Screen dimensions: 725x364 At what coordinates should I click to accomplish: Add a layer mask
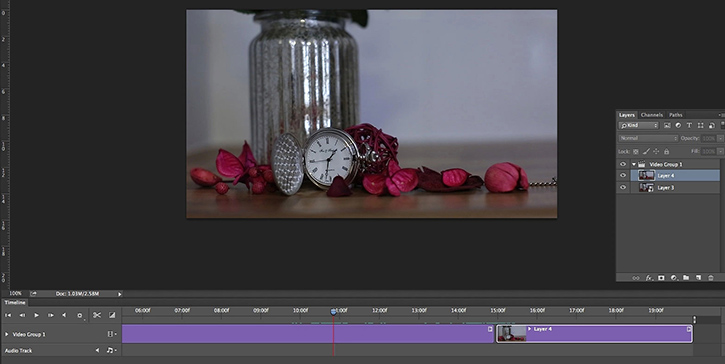tap(661, 278)
